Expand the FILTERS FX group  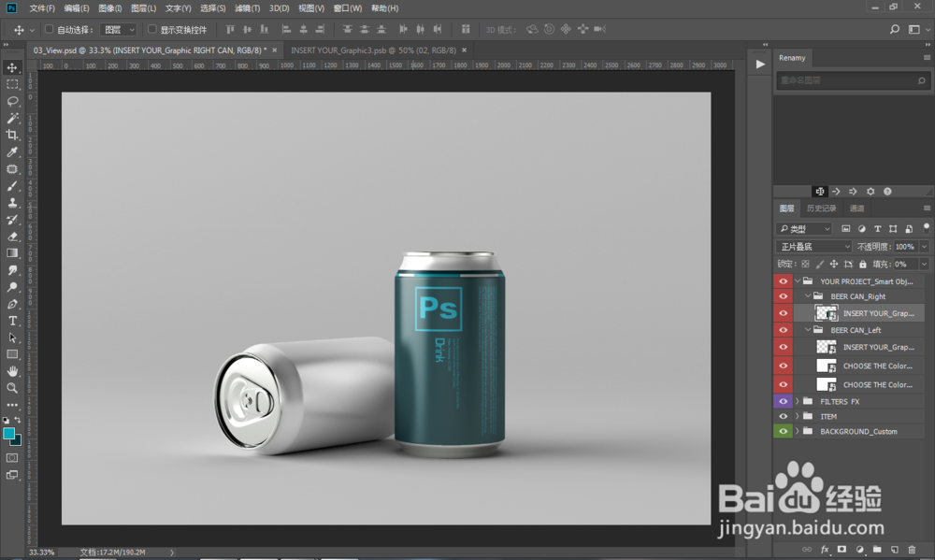pos(798,401)
